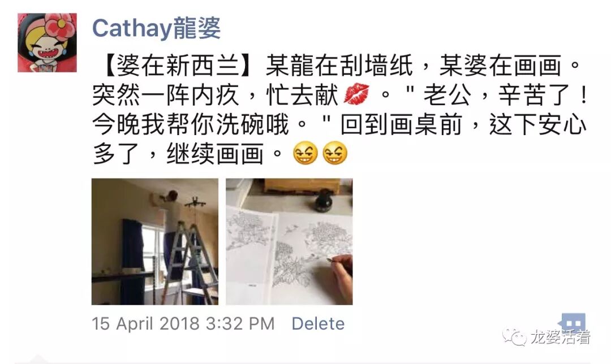Open the Cathay龍婆 cartoon avatar
This screenshot has height=364, width=611.
coord(47,42)
